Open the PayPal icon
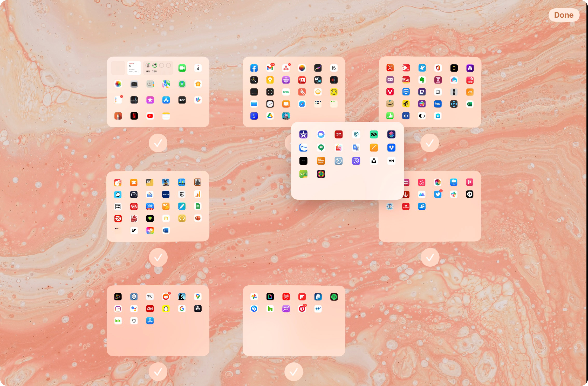 click(x=318, y=297)
